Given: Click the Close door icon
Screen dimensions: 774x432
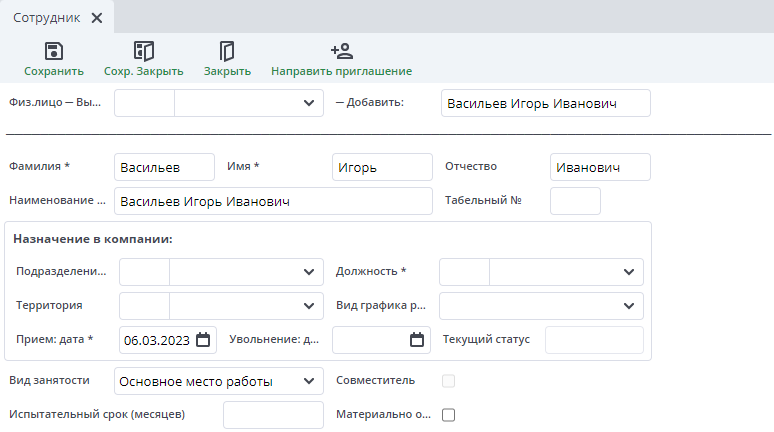Looking at the screenshot, I should pos(227,51).
